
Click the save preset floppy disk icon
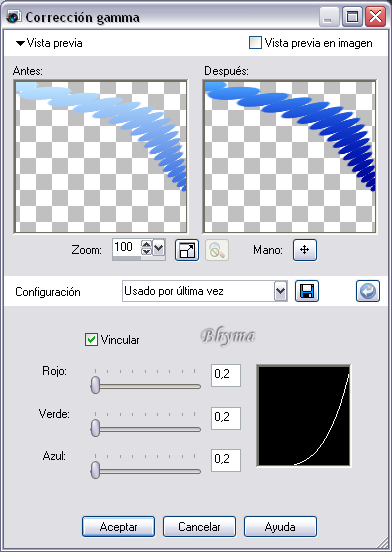307,291
